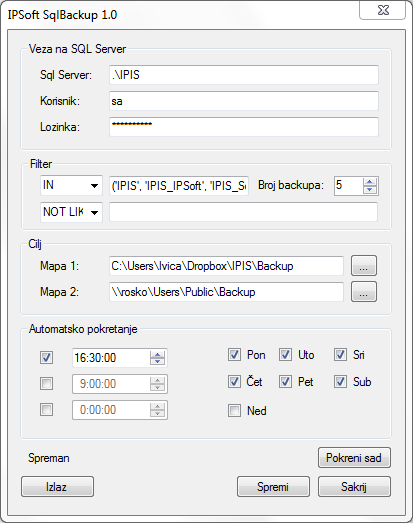Exit the app with Izlaz button
413x523 pixels.
click(x=57, y=487)
